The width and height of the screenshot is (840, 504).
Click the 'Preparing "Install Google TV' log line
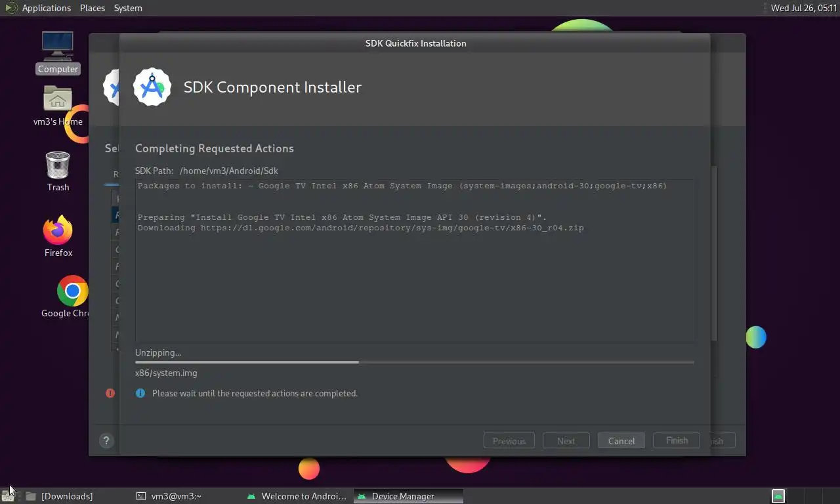(x=342, y=217)
